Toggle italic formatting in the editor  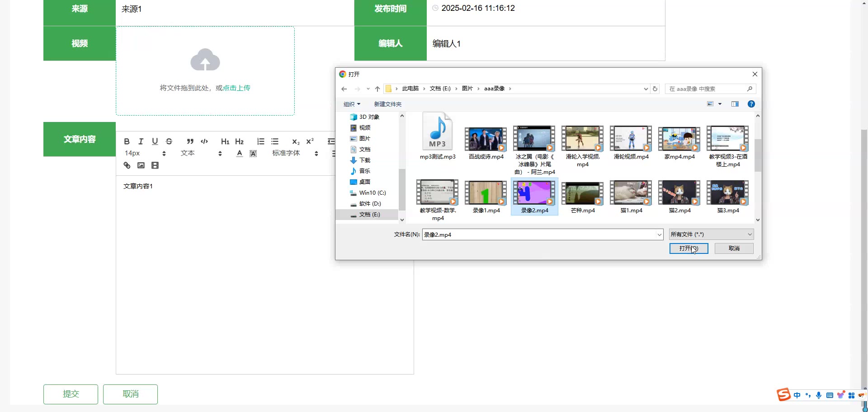coord(141,141)
